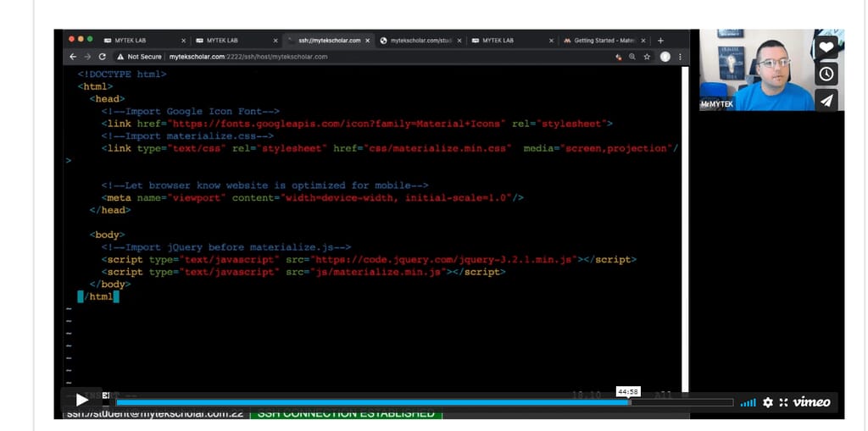Switch to the Getting Started - Materialize tab
Image resolution: width=868 pixels, height=431 pixels.
[604, 41]
